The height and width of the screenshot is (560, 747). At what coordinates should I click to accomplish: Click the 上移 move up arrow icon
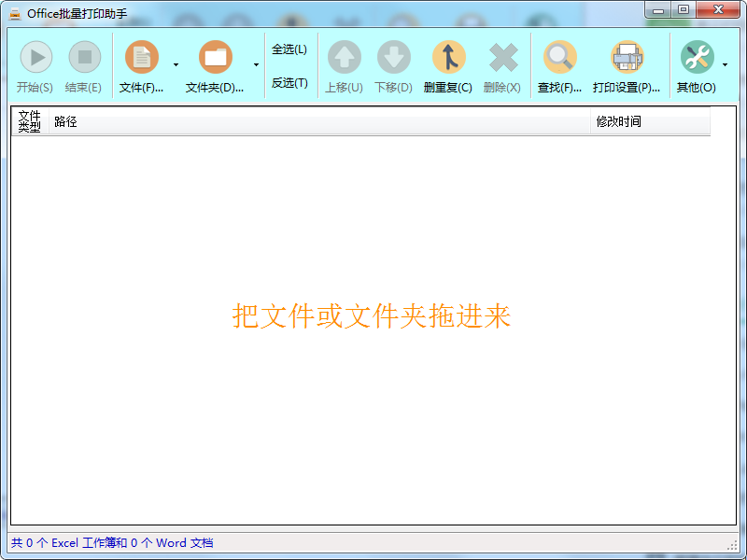pyautogui.click(x=344, y=57)
